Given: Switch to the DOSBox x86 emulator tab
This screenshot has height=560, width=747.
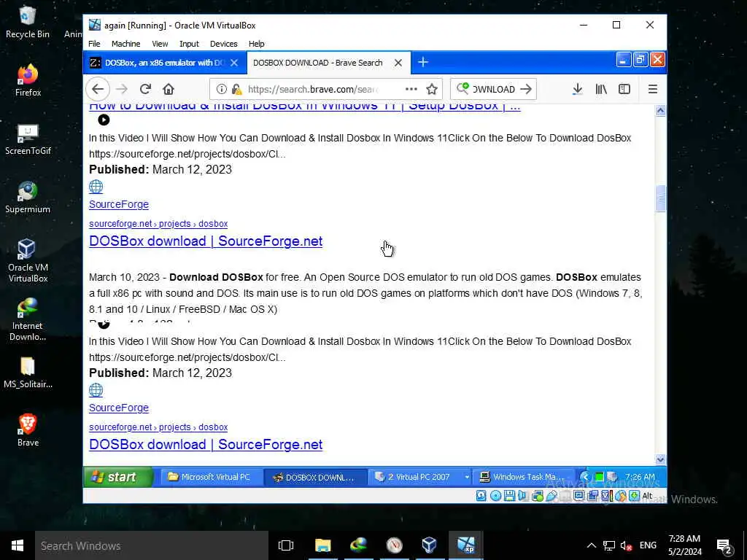Looking at the screenshot, I should (x=164, y=63).
